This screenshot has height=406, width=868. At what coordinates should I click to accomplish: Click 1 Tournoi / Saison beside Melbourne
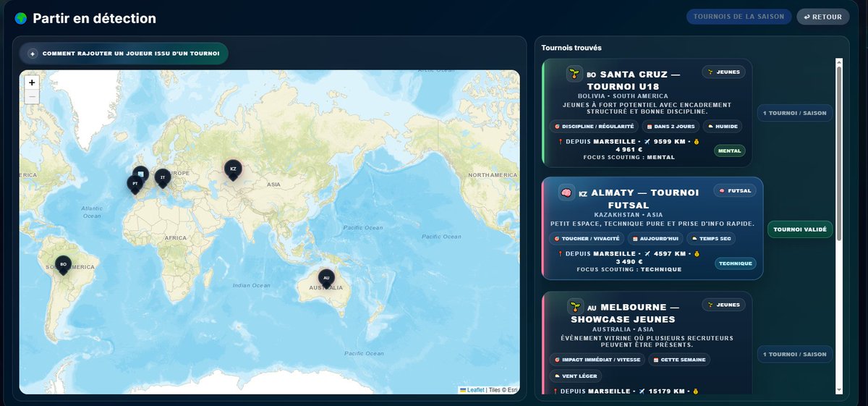[796, 355]
